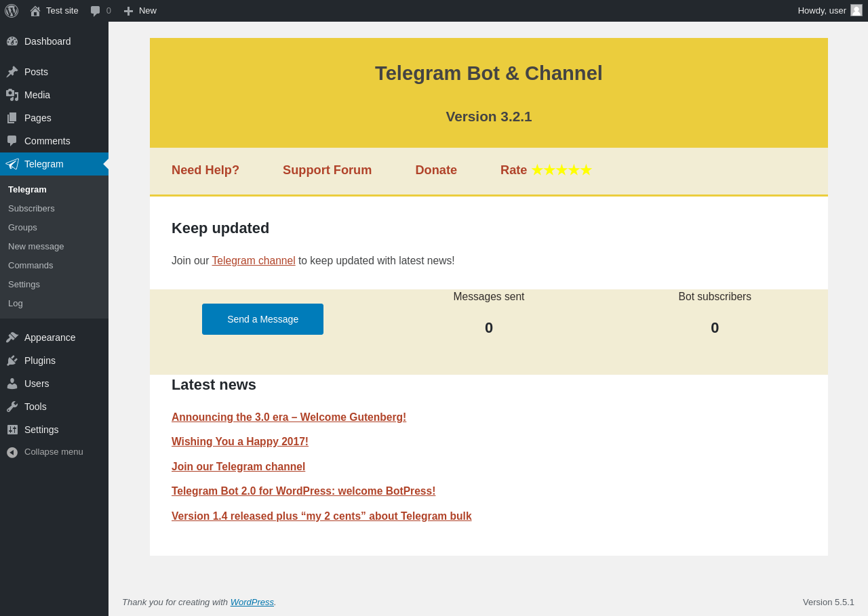Click the Keep updated heading
This screenshot has height=616, width=868.
(220, 228)
